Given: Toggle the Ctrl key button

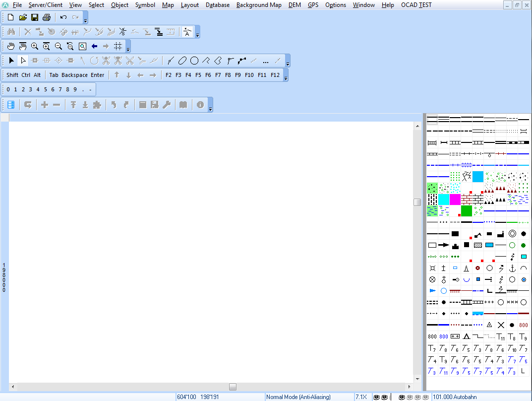Looking at the screenshot, I should pyautogui.click(x=26, y=75).
